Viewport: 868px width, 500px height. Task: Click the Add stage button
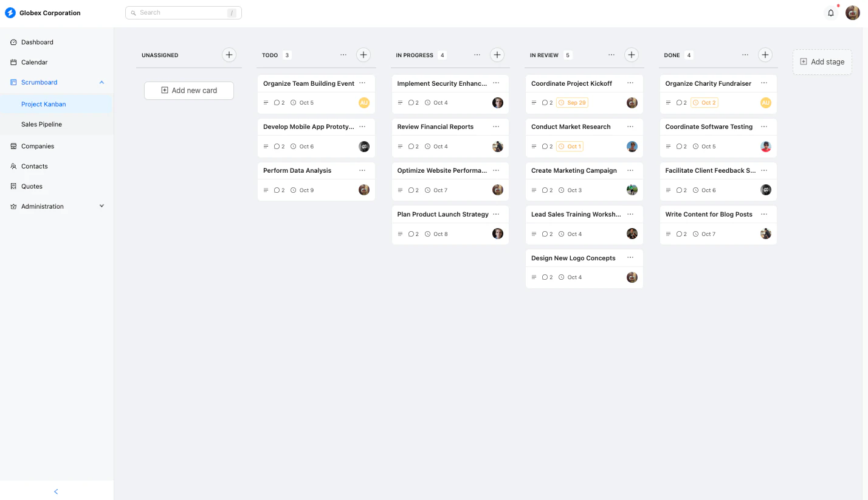click(822, 61)
